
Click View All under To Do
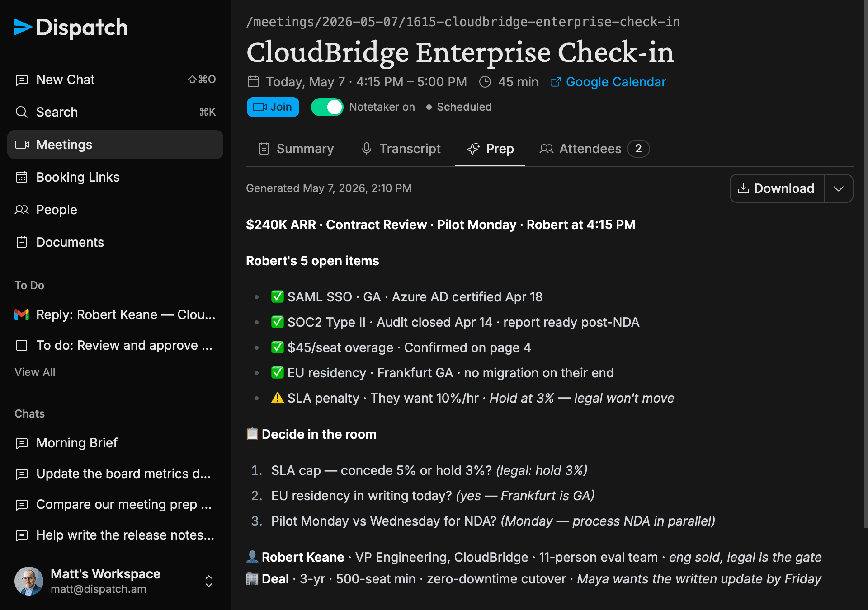point(35,372)
